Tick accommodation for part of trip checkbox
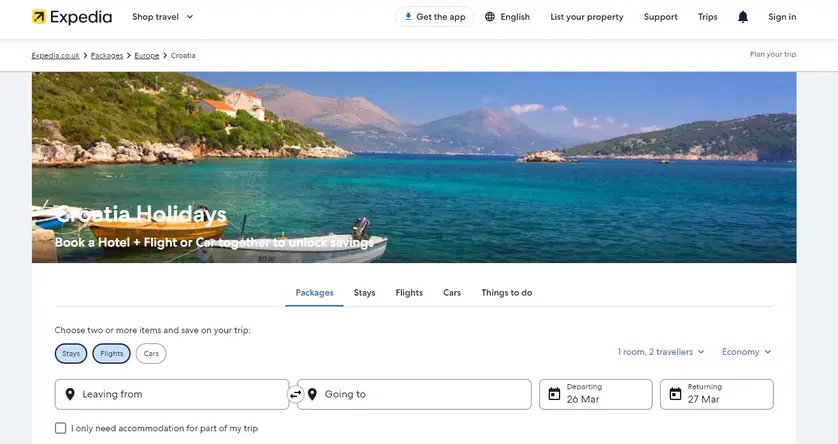 tap(61, 428)
